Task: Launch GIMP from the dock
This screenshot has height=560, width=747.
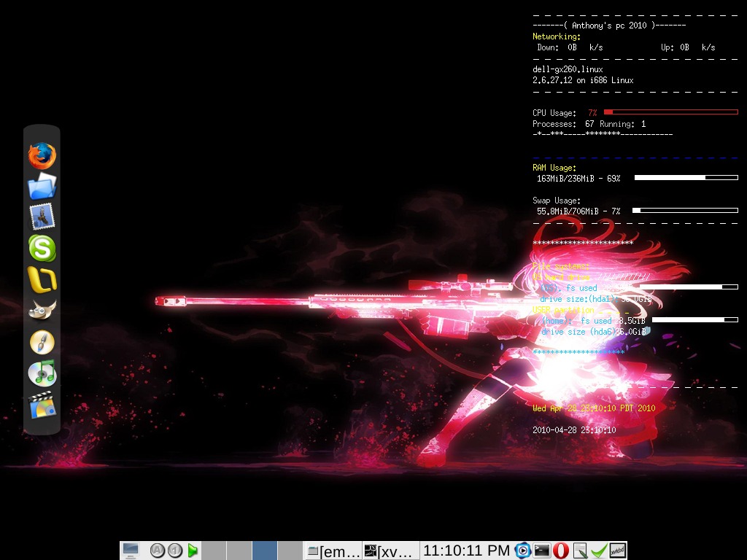Action: coord(41,310)
